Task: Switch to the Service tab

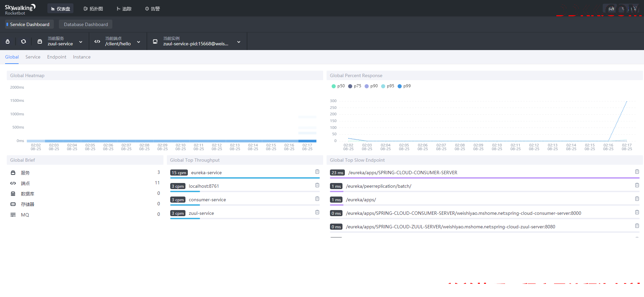Action: pyautogui.click(x=33, y=57)
